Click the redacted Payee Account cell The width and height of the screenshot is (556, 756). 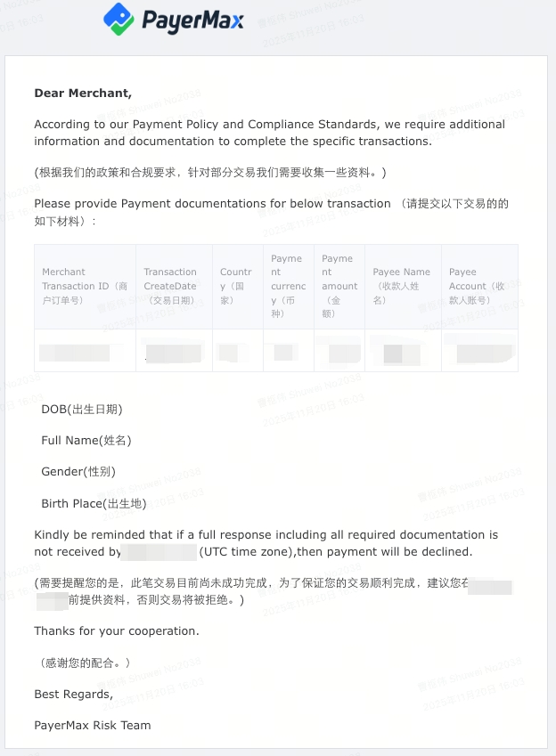click(x=486, y=353)
